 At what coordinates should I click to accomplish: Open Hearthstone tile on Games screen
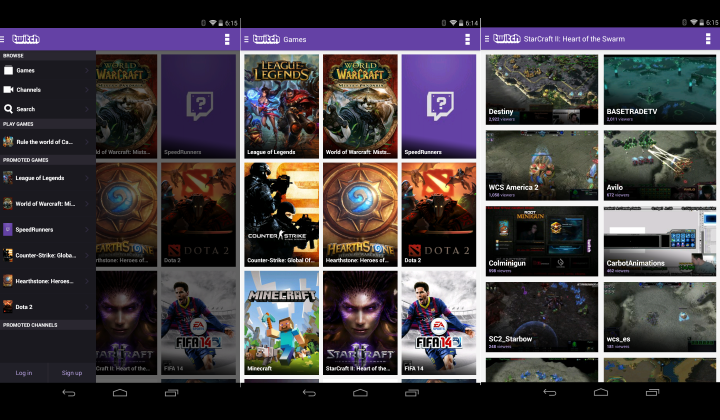click(360, 214)
